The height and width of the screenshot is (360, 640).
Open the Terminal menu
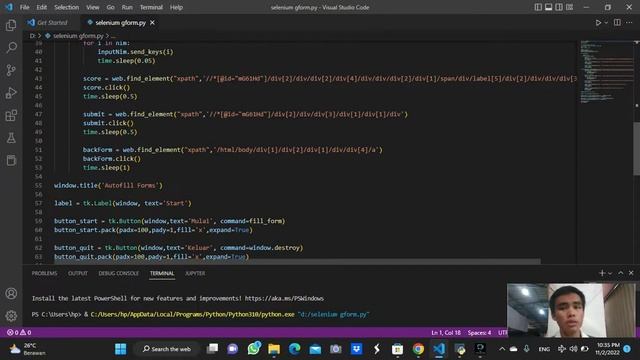click(151, 7)
